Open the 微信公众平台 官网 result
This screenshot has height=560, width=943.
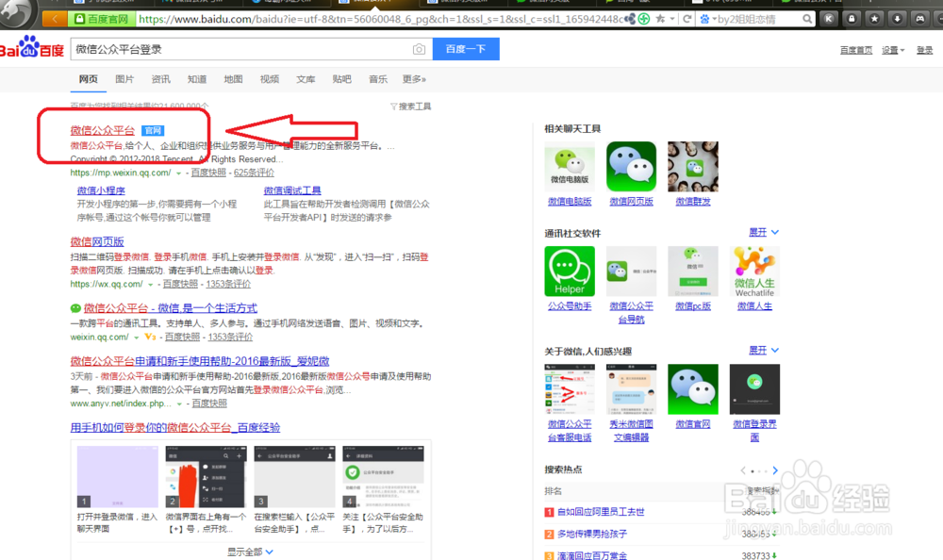tap(102, 130)
